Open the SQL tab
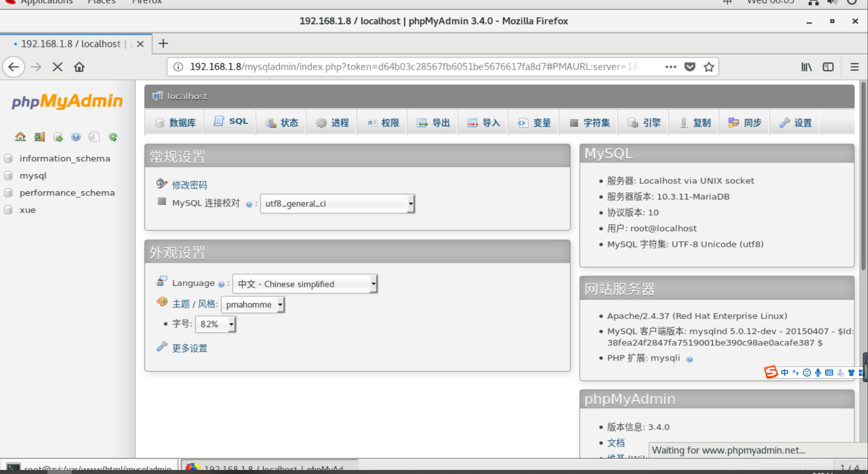Screen dimensions: 868x474 coord(230,122)
